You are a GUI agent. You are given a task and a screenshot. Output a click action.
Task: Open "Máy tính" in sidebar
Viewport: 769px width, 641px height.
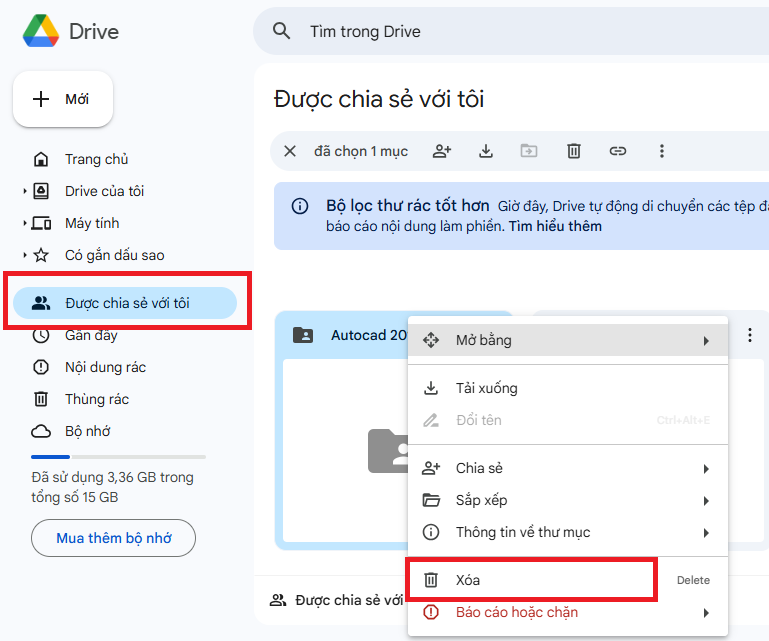(92, 223)
